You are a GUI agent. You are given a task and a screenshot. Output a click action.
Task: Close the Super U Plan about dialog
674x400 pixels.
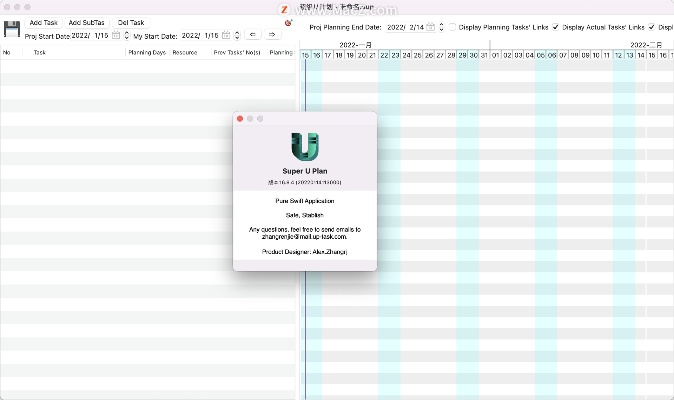click(x=240, y=119)
